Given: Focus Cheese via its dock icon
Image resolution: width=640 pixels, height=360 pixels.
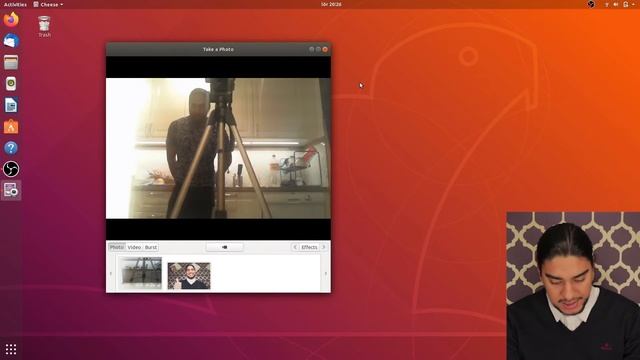Looking at the screenshot, I should click(x=11, y=191).
